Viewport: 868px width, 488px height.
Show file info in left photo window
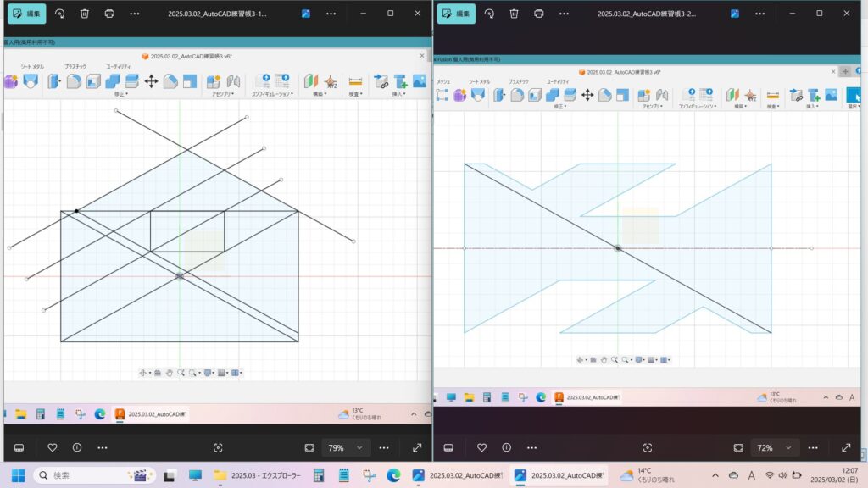[x=77, y=447]
